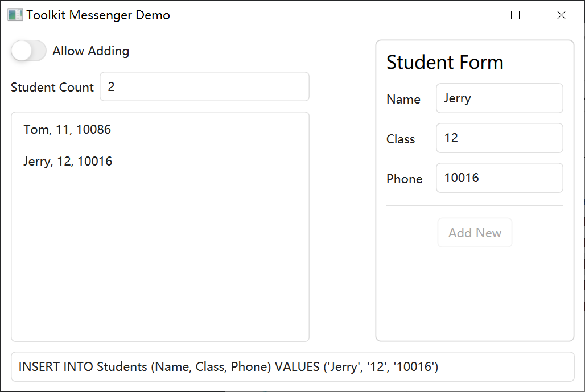Close the Toolkit Messenger Demo window
This screenshot has height=392, width=585.
click(x=561, y=15)
